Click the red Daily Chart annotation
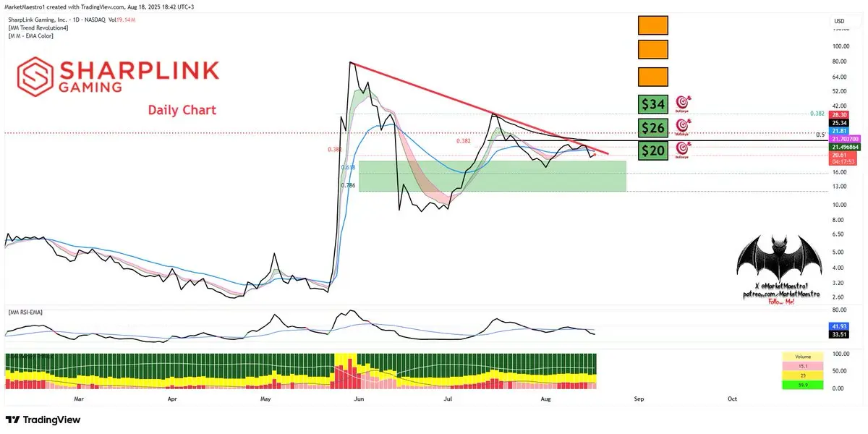 182,110
